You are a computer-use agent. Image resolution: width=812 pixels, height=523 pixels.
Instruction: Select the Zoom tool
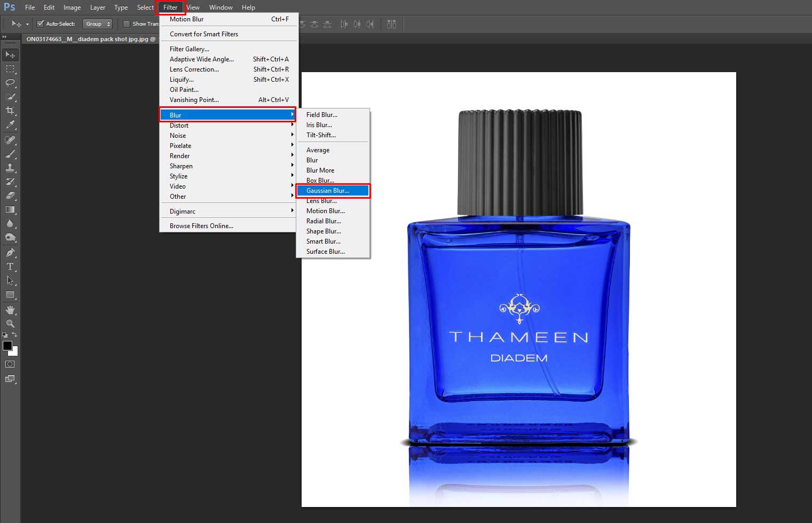click(x=10, y=323)
